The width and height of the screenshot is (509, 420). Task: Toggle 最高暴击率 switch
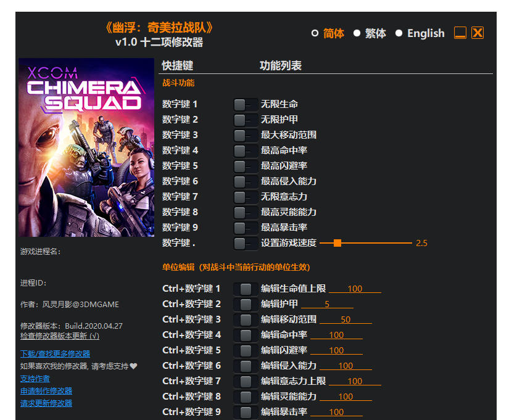click(x=246, y=228)
